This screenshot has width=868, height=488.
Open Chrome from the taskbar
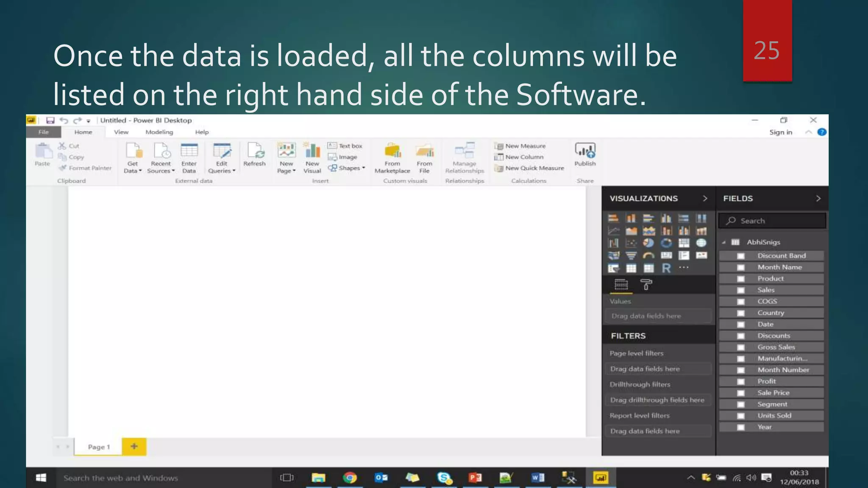(x=350, y=478)
